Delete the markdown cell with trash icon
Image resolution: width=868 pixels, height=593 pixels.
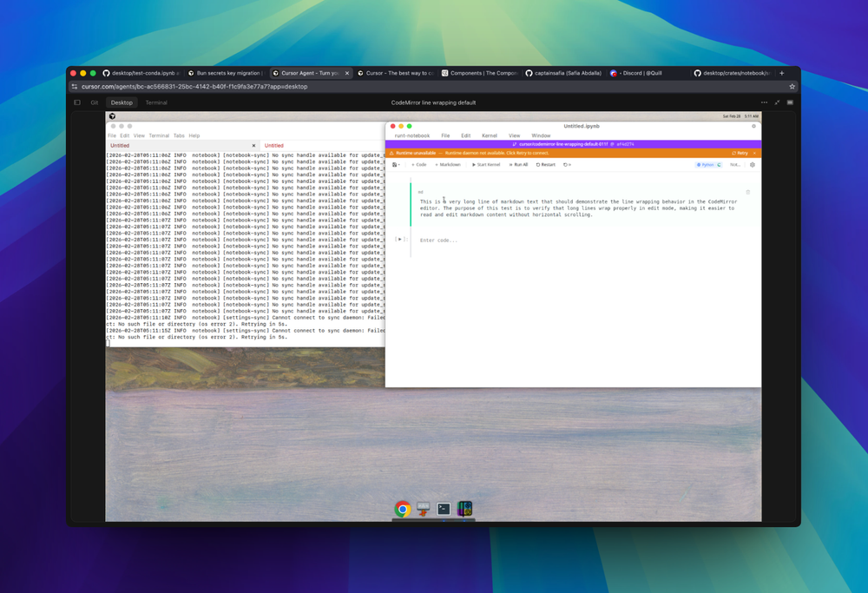click(747, 192)
